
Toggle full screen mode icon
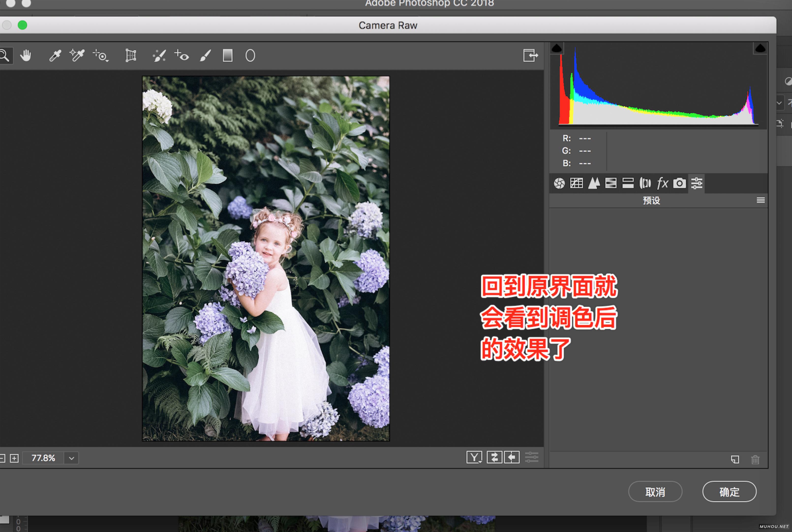530,55
